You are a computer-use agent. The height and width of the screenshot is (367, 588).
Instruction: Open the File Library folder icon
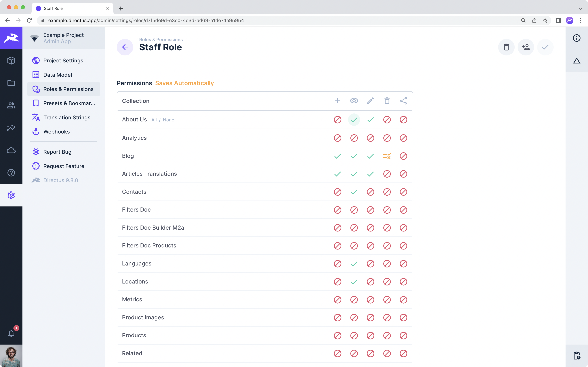tap(11, 83)
